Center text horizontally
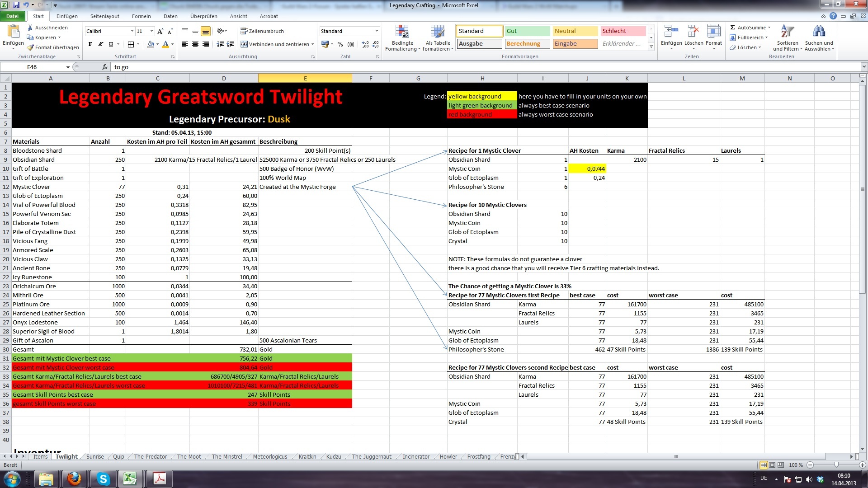 point(195,44)
